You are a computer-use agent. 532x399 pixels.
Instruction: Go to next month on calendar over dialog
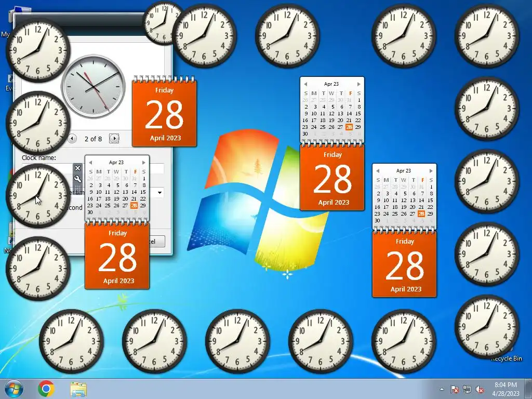click(144, 163)
